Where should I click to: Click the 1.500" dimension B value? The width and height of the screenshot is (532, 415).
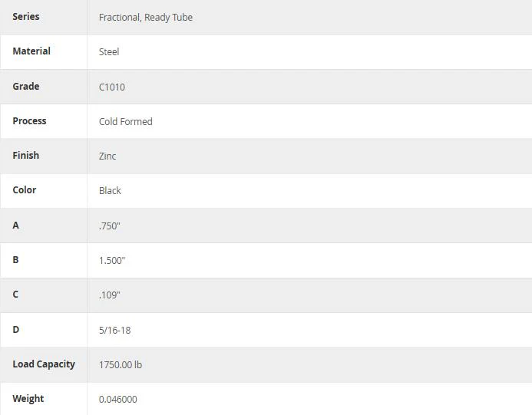click(112, 260)
